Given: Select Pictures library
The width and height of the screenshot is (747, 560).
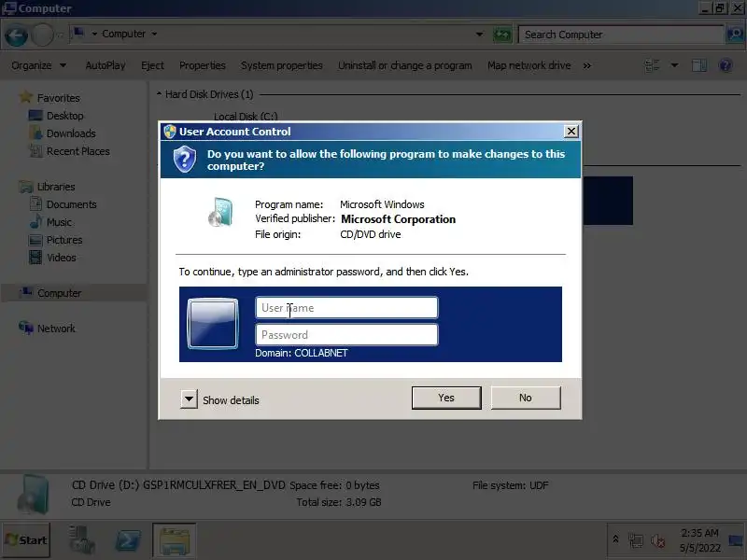Looking at the screenshot, I should pos(64,240).
